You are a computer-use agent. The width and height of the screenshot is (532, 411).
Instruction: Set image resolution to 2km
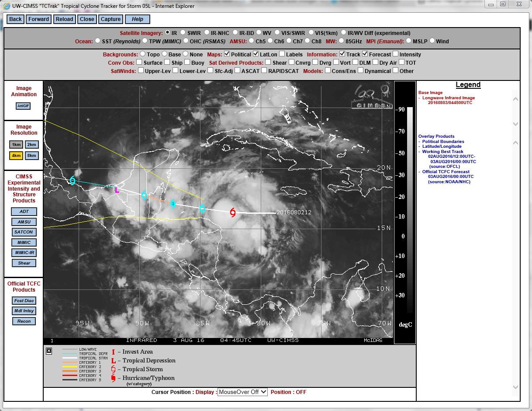click(31, 144)
